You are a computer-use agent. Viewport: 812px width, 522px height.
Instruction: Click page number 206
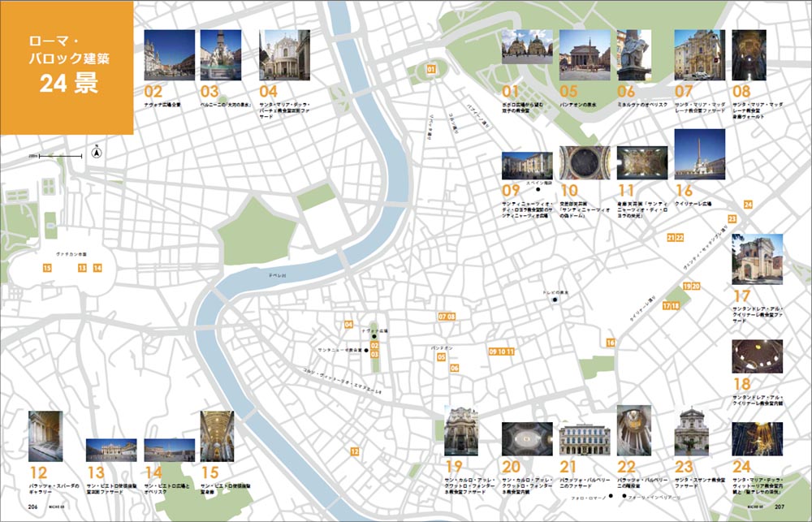point(33,507)
